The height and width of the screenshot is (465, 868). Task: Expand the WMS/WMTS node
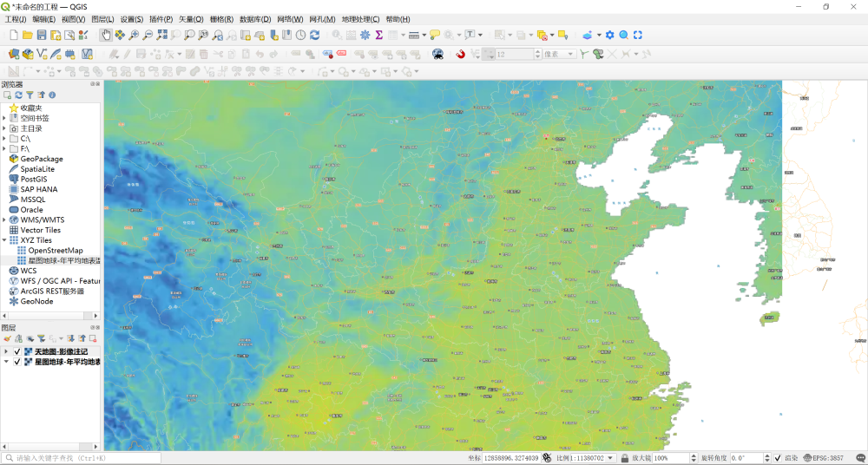[x=4, y=219]
